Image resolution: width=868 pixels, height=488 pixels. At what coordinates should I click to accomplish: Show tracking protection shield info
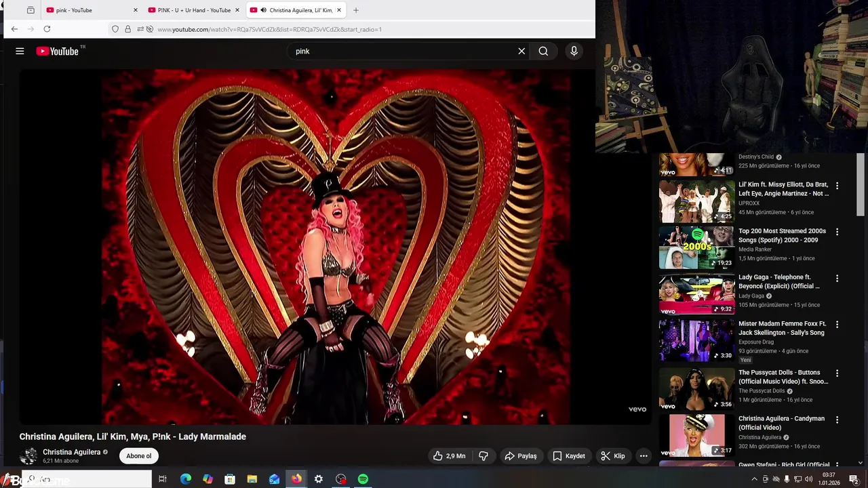115,29
